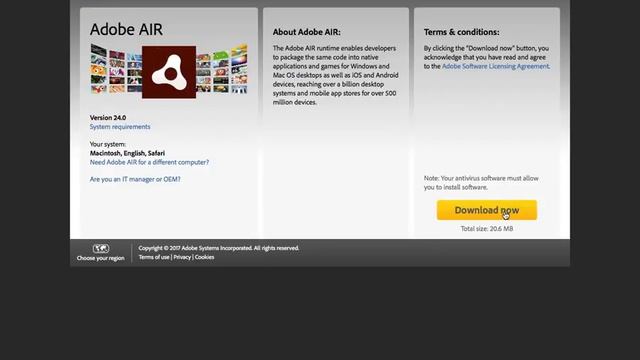Click the Choose your region globe icon
This screenshot has height=360, width=640.
[x=100, y=248]
